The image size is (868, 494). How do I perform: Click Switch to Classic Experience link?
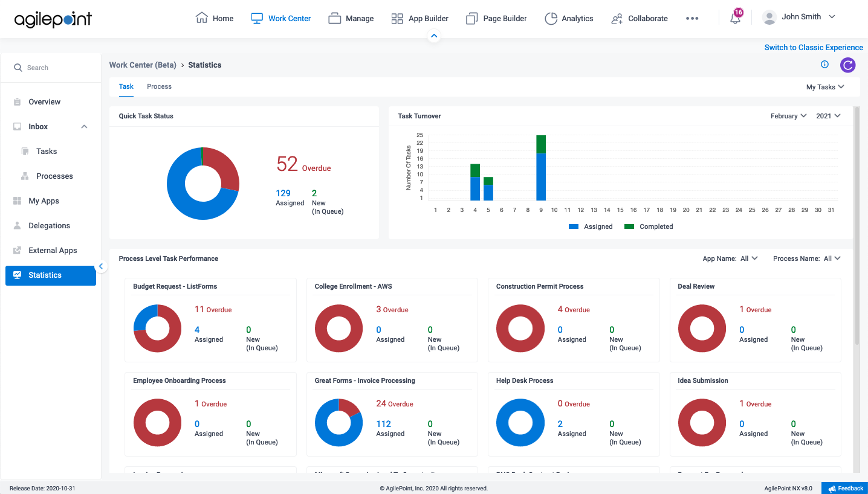(814, 48)
